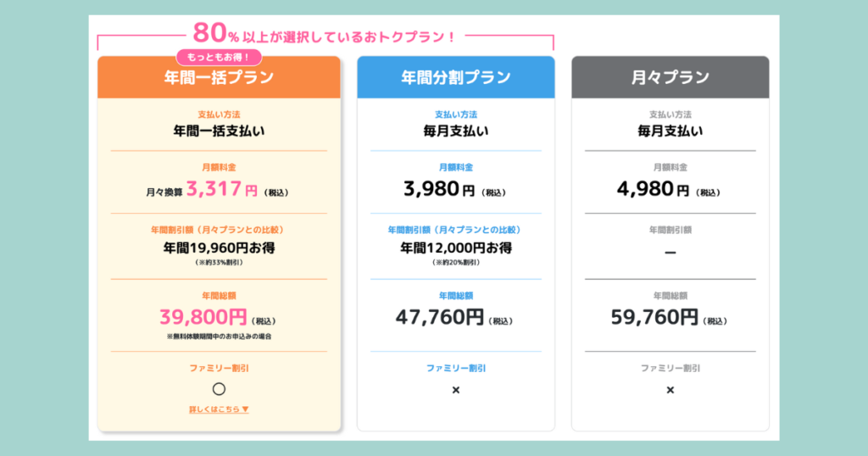Click the × icon in 年間分割プラン
Screen dimensions: 868x456
tap(455, 390)
